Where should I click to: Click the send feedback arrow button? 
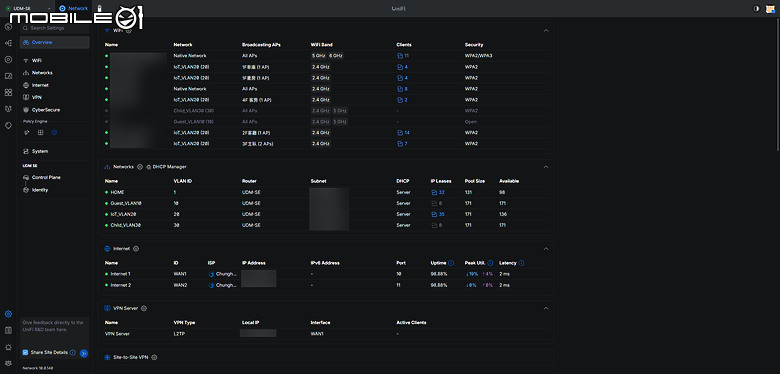pyautogui.click(x=84, y=353)
